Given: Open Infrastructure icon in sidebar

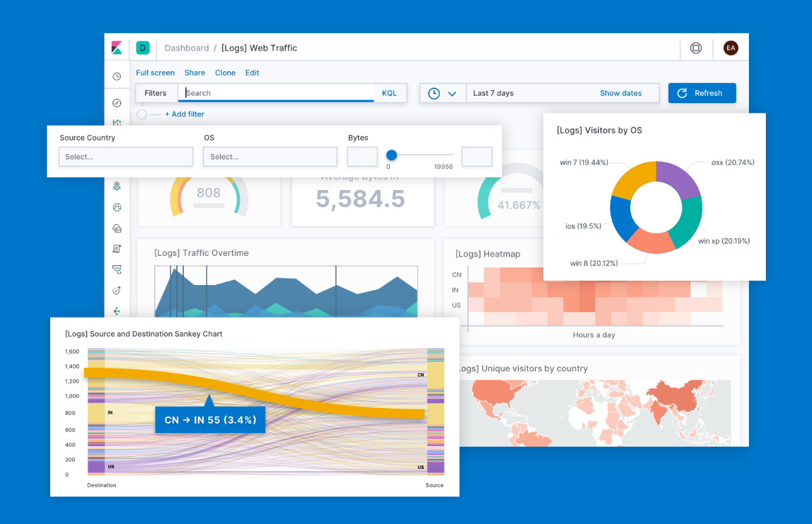Looking at the screenshot, I should click(117, 228).
